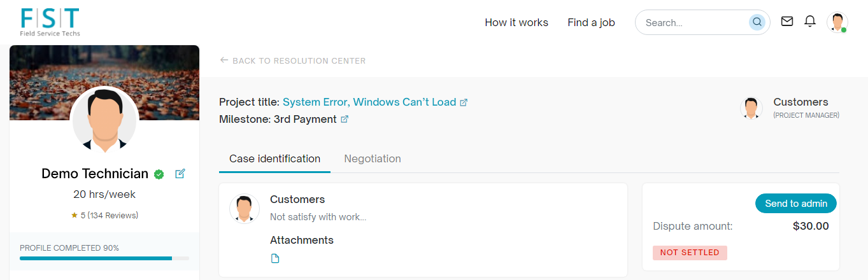This screenshot has width=868, height=280.
Task: Click the FST Field Service Techs logo
Action: (x=50, y=22)
